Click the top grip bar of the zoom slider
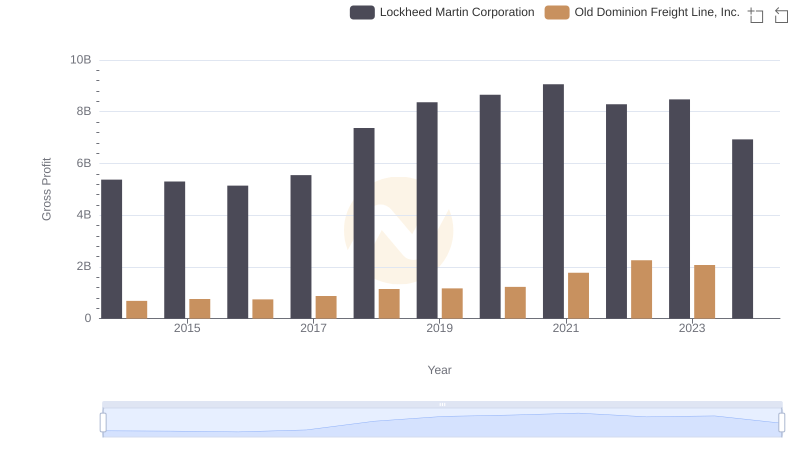The height and width of the screenshot is (461, 800). [442, 404]
